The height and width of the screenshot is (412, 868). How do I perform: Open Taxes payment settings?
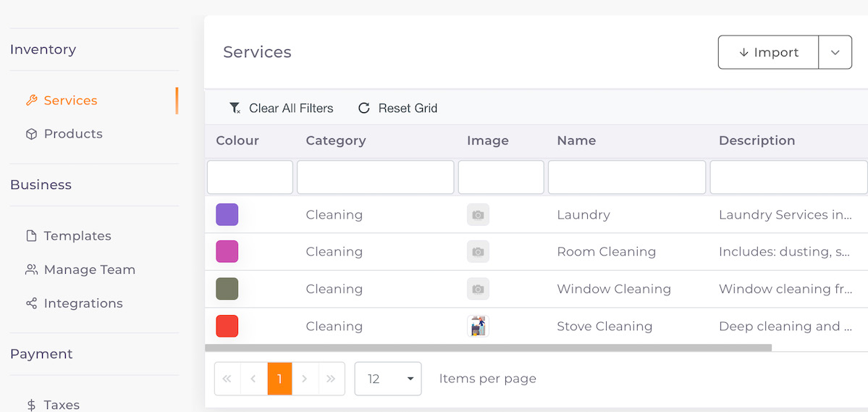(53, 405)
